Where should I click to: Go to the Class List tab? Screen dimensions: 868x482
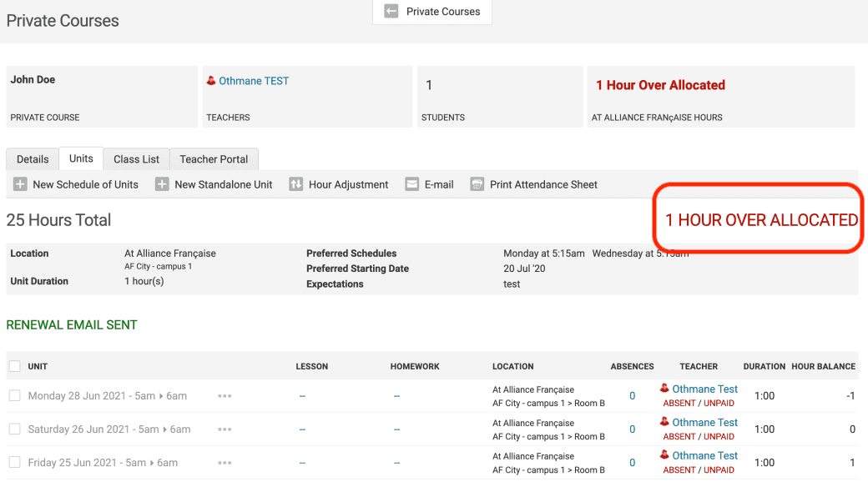(x=136, y=159)
